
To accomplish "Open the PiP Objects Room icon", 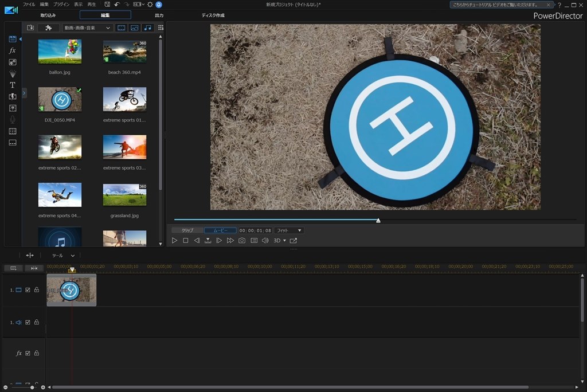I will point(13,62).
